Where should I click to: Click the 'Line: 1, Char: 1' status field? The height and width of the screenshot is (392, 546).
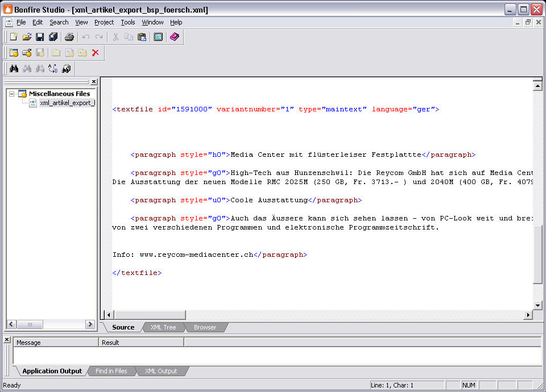click(407, 385)
